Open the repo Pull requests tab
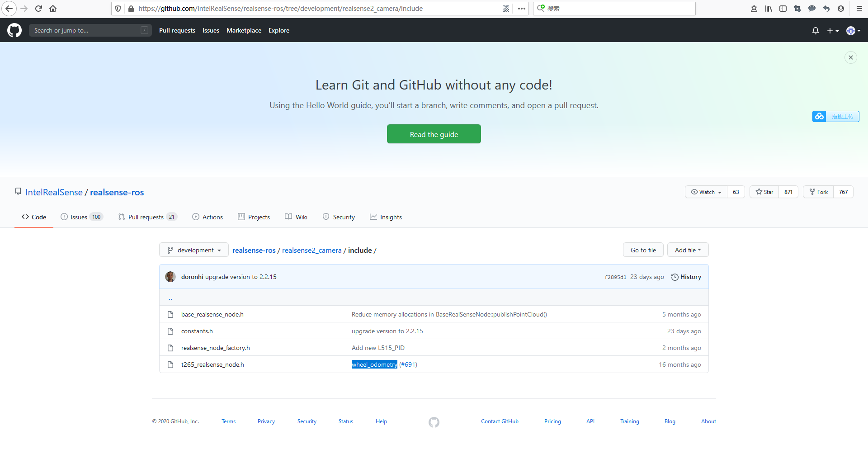This screenshot has height=454, width=868. pyautogui.click(x=147, y=217)
